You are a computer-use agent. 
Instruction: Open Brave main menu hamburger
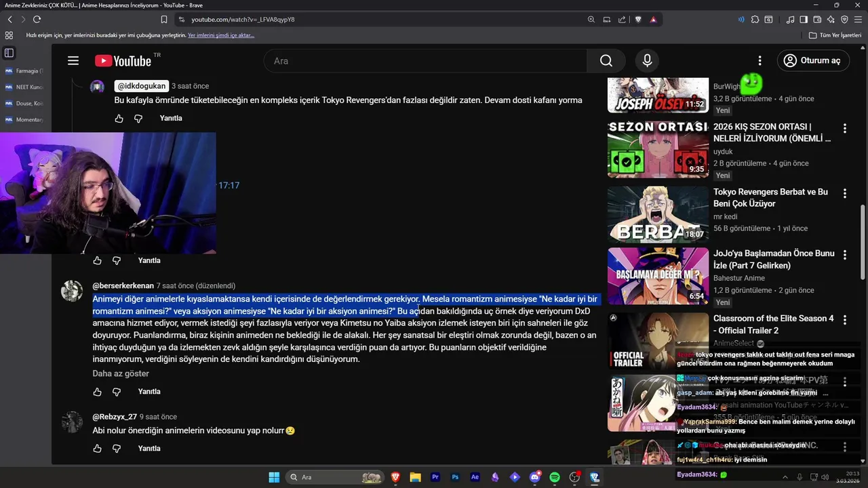[x=858, y=20]
